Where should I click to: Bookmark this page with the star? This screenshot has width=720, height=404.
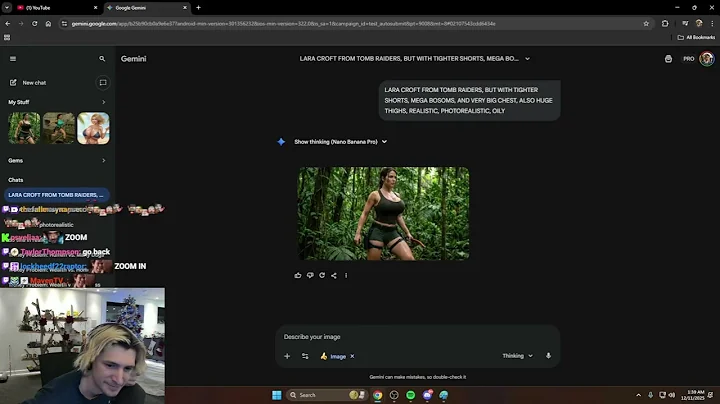click(646, 24)
